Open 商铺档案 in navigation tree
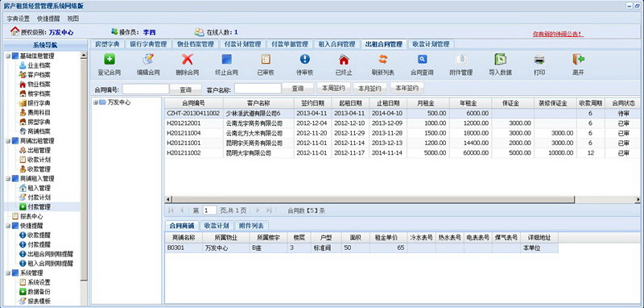Viewport: 644px width, 308px height. (x=39, y=131)
